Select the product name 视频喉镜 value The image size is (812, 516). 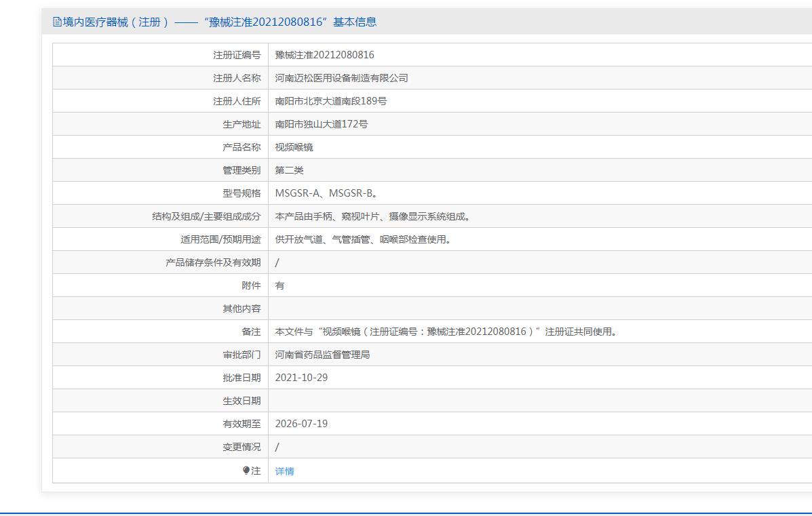(294, 147)
